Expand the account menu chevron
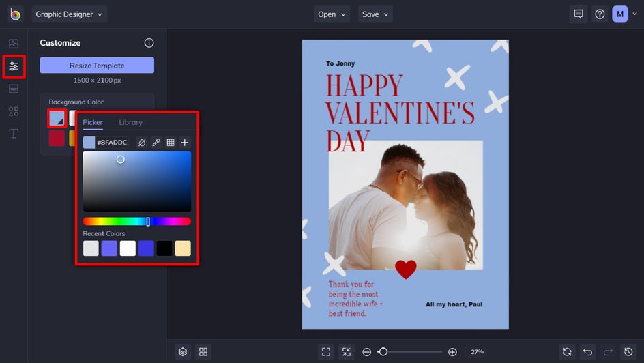The image size is (644, 363). pos(635,14)
